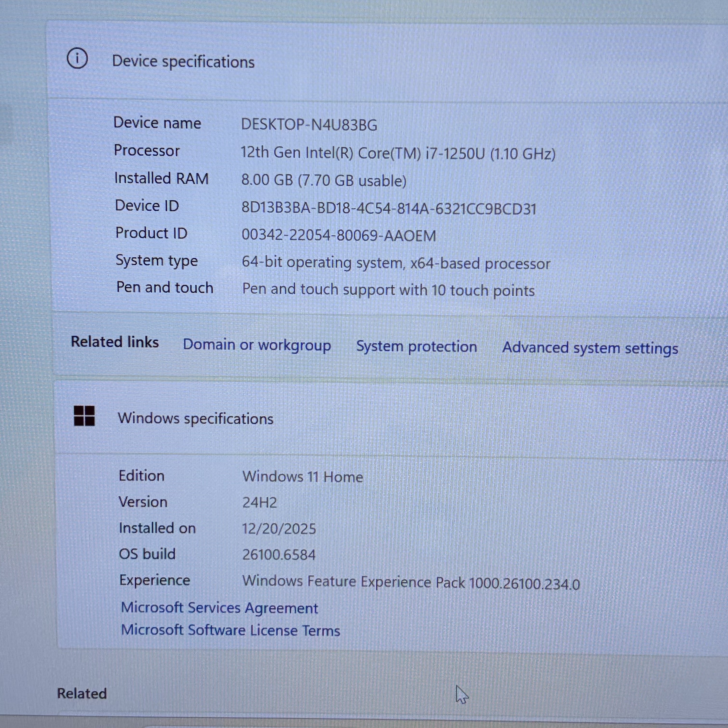Click the Version label
The height and width of the screenshot is (728, 728).
pyautogui.click(x=143, y=502)
